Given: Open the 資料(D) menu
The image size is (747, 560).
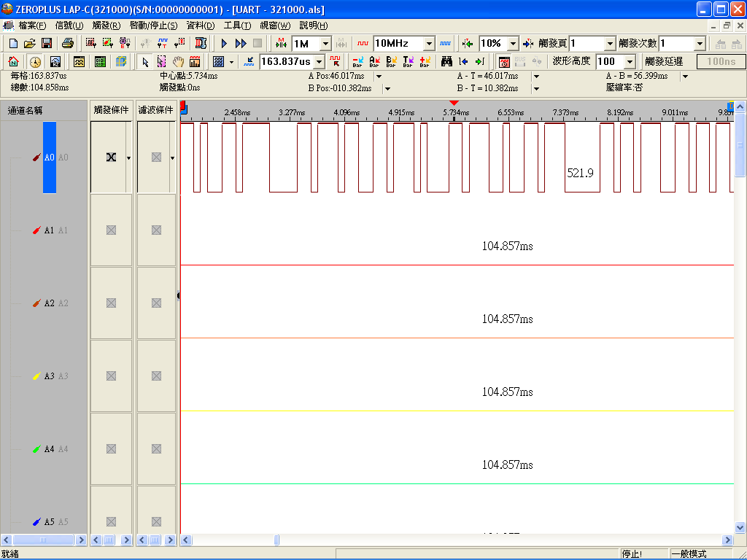Looking at the screenshot, I should pos(201,26).
